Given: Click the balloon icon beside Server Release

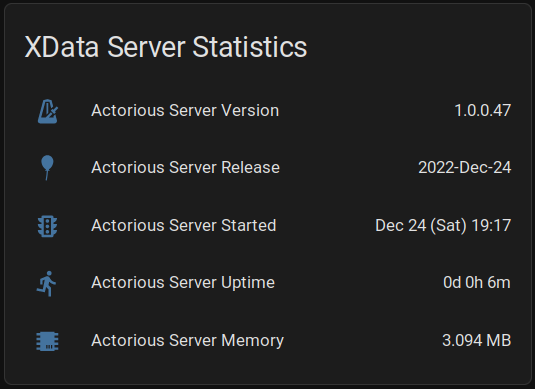Looking at the screenshot, I should click(47, 168).
